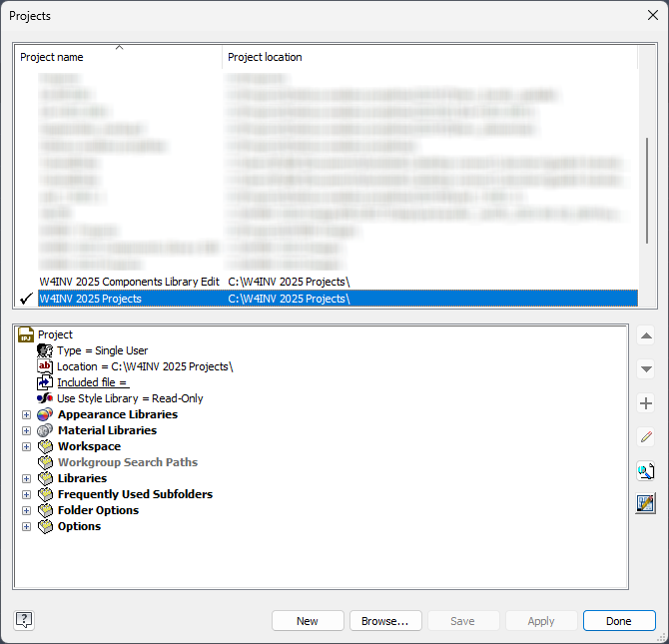669x644 pixels.
Task: Click the New button
Action: tap(308, 620)
